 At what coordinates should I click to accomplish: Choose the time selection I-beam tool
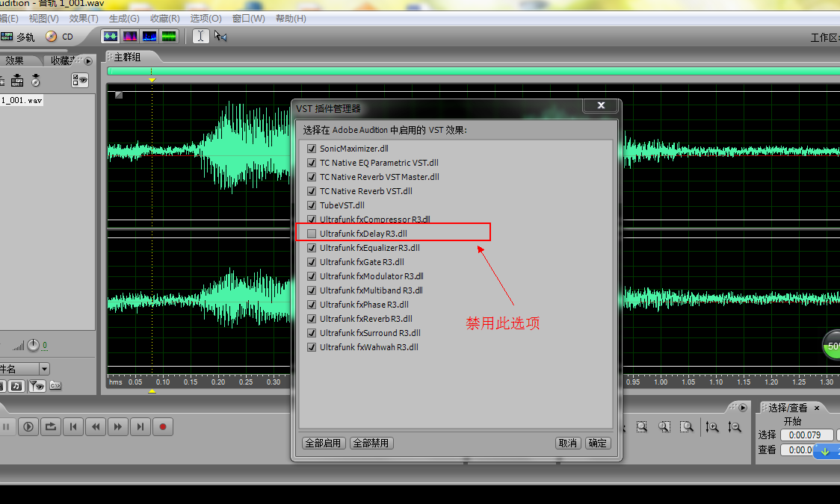[x=200, y=36]
